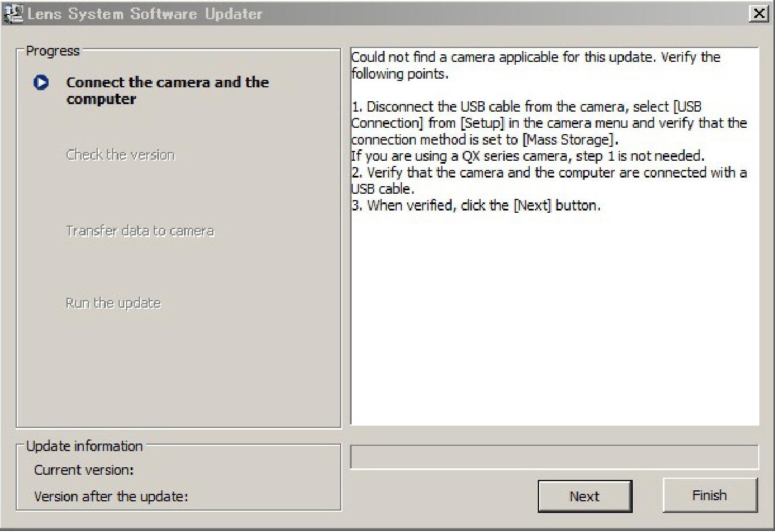Click the window title bar text
775x532 pixels.
[145, 14]
